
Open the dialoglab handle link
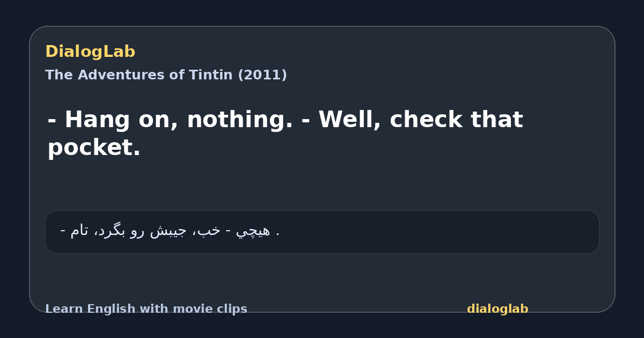coord(497,309)
